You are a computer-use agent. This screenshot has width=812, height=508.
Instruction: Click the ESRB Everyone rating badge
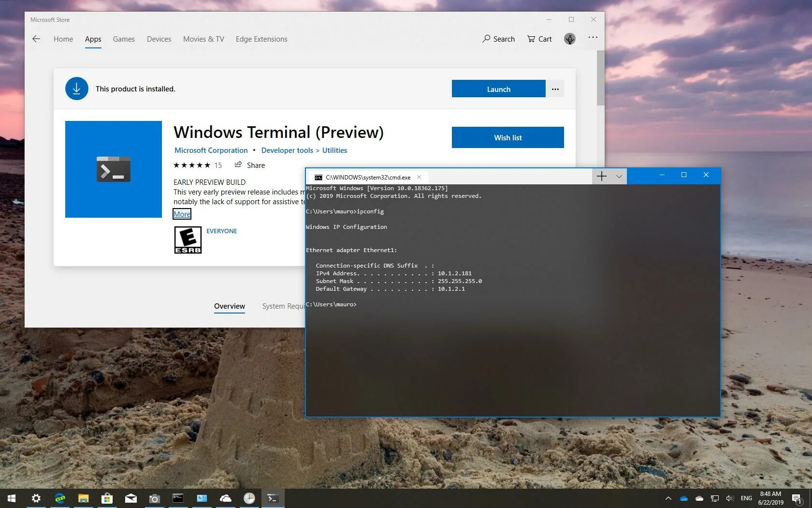point(188,240)
